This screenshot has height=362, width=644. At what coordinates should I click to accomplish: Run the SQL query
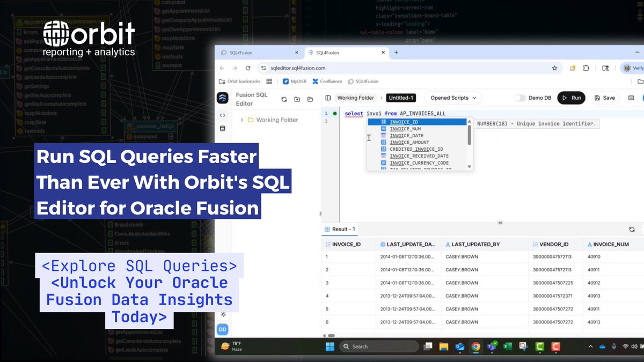571,98
